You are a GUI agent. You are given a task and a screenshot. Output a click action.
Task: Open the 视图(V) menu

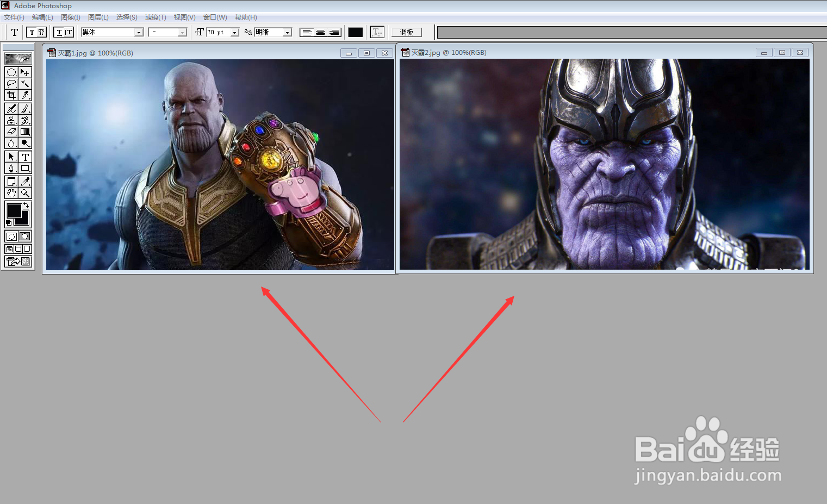click(x=184, y=17)
